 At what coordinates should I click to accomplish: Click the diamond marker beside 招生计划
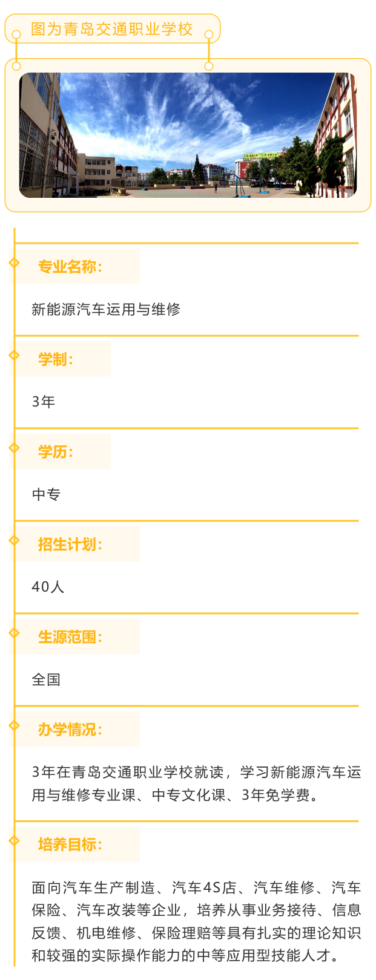pos(15,540)
